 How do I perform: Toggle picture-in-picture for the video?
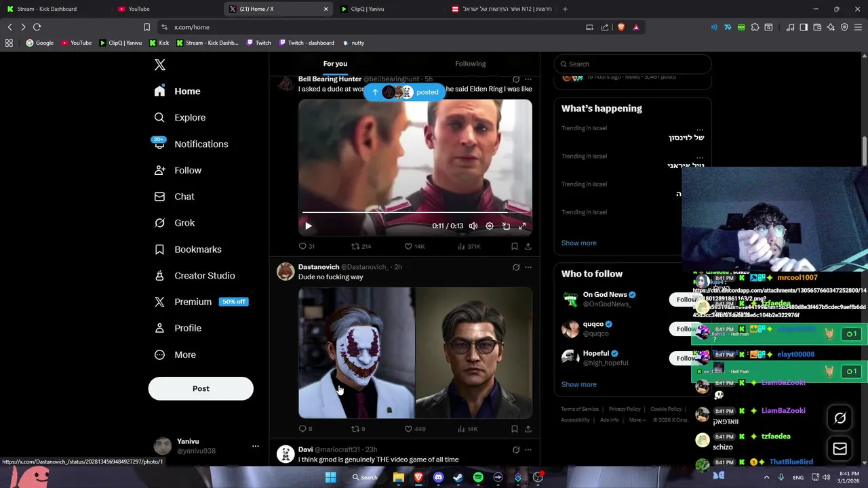tap(506, 226)
